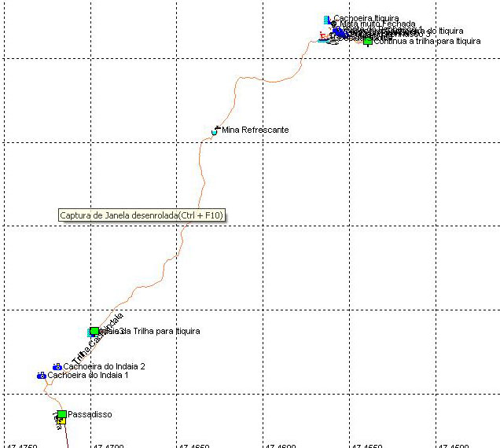Select the yellow marker below Passadisso
The image size is (500, 448).
61,422
